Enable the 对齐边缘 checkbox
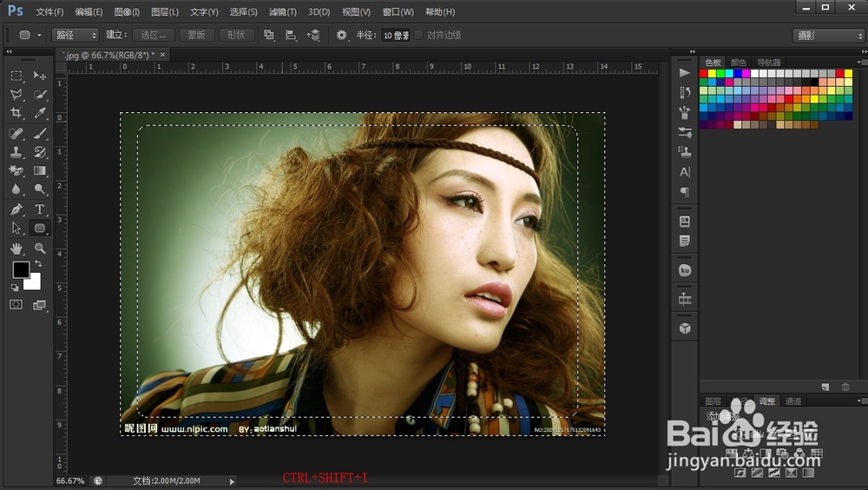This screenshot has width=868, height=490. pyautogui.click(x=419, y=36)
